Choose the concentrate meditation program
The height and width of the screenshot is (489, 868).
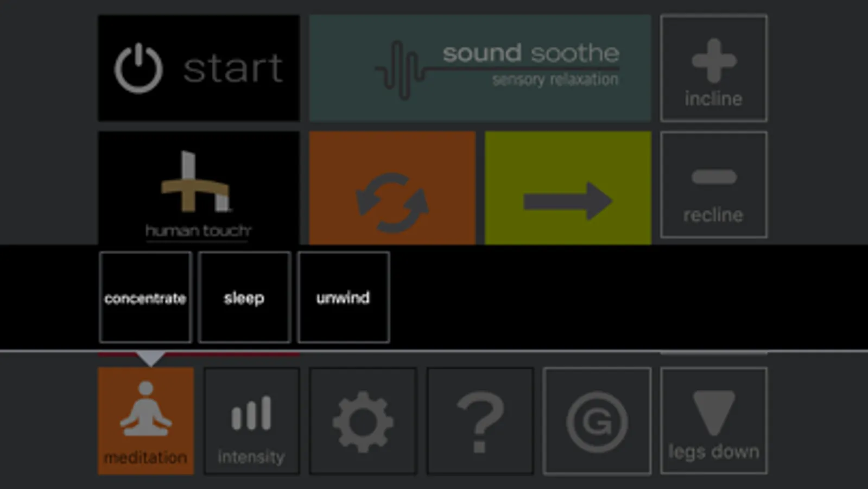145,297
